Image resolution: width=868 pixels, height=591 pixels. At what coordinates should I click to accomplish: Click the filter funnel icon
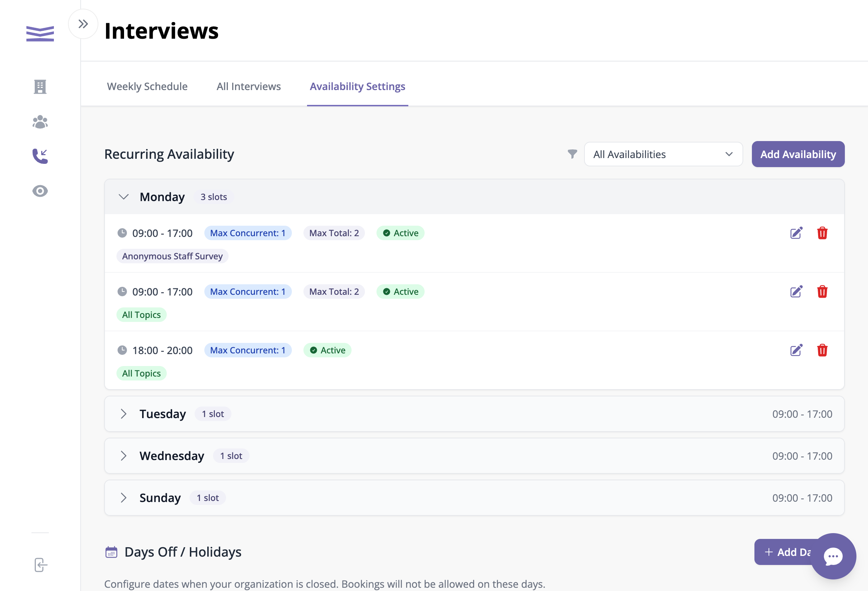point(572,154)
